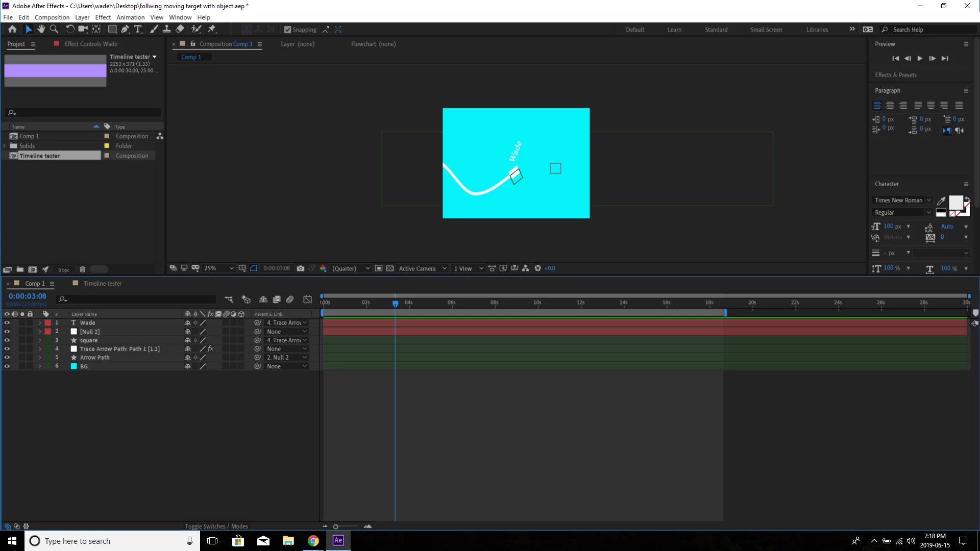
Task: Click the Take Snapshot camera icon
Action: coord(301,268)
